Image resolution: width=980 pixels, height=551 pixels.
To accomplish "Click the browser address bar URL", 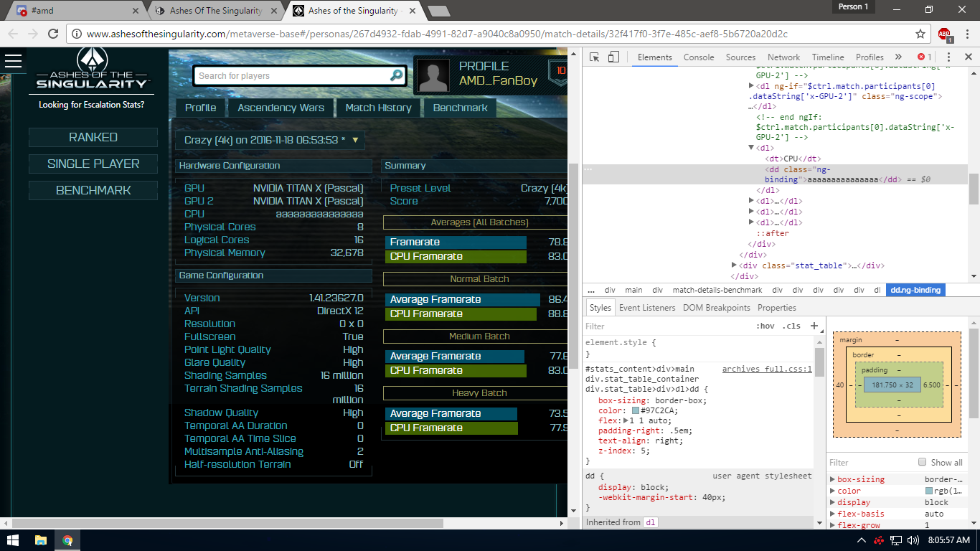I will [437, 34].
